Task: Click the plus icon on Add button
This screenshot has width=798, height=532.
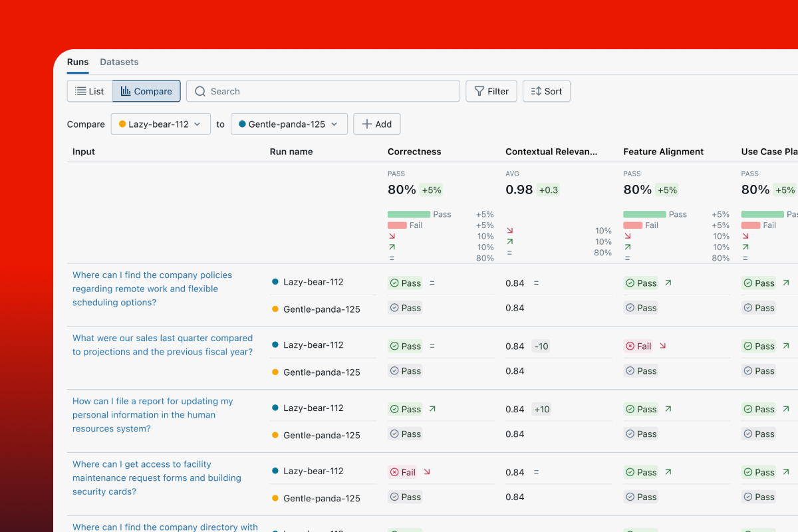Action: [366, 124]
